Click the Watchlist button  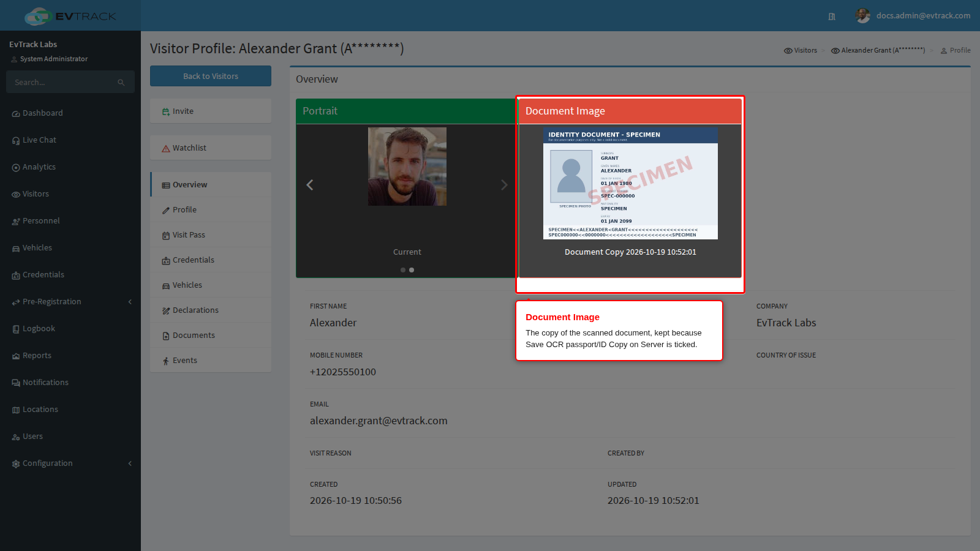tap(211, 148)
